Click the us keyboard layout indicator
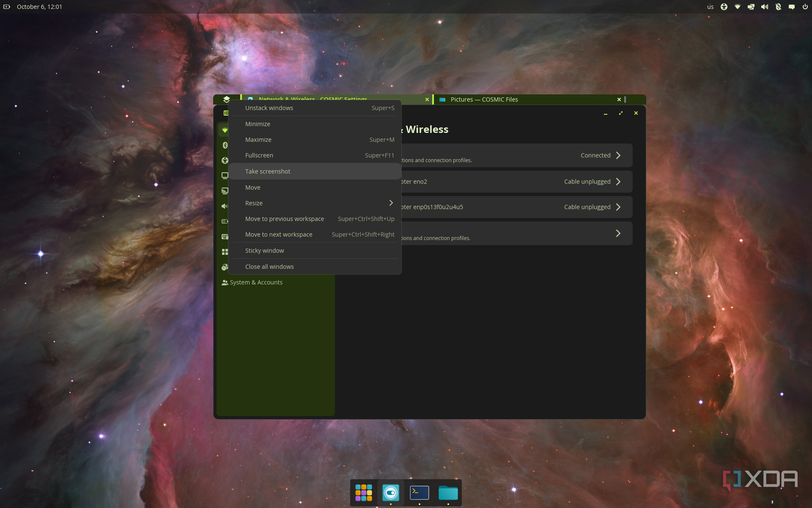The image size is (812, 508). click(710, 7)
